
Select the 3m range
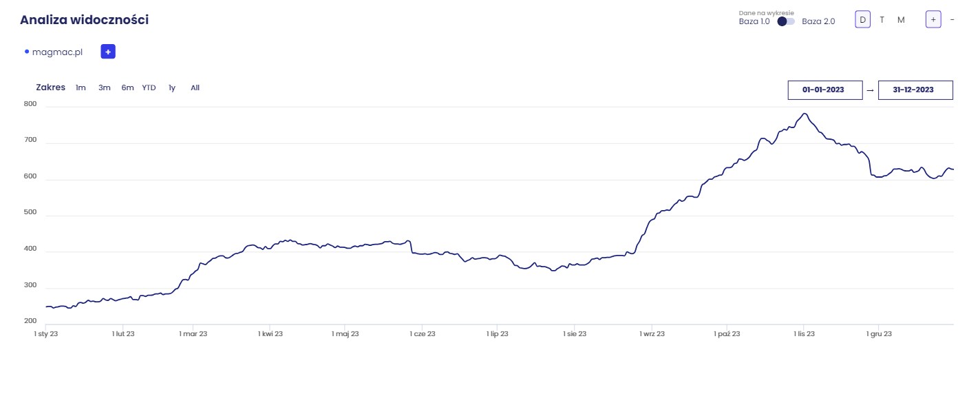(x=104, y=87)
